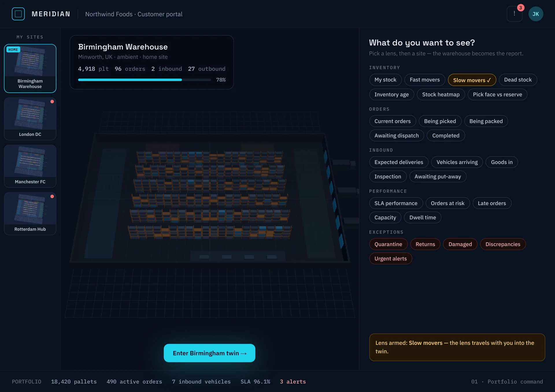
Task: Click 3 alerts in status bar
Action: pyautogui.click(x=293, y=382)
